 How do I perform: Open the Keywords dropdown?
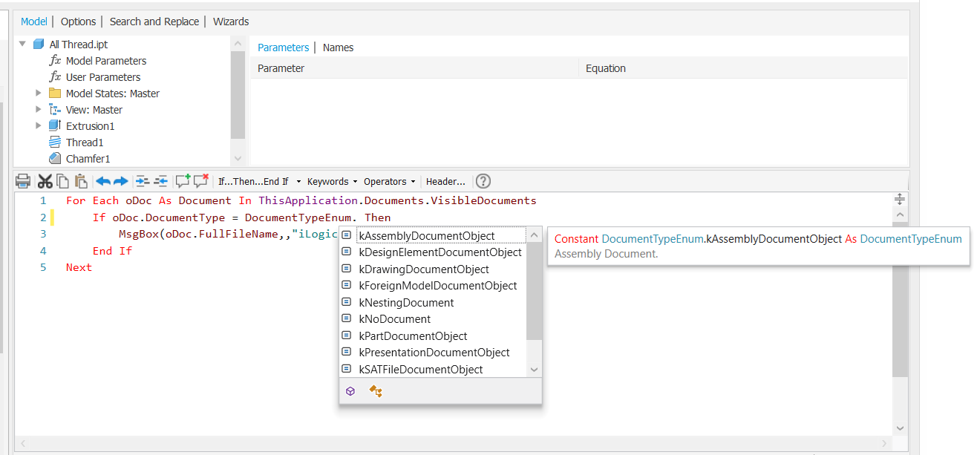click(329, 181)
